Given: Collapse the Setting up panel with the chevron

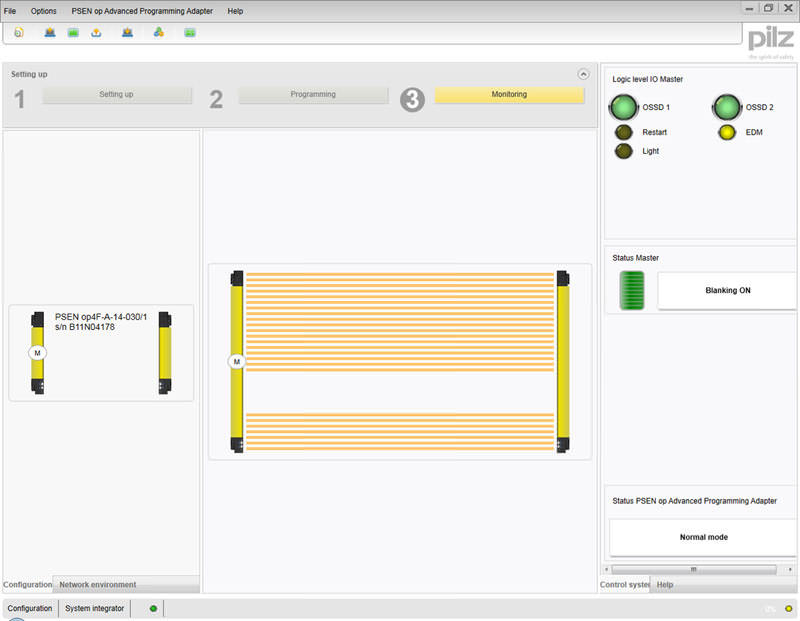Looking at the screenshot, I should point(583,74).
